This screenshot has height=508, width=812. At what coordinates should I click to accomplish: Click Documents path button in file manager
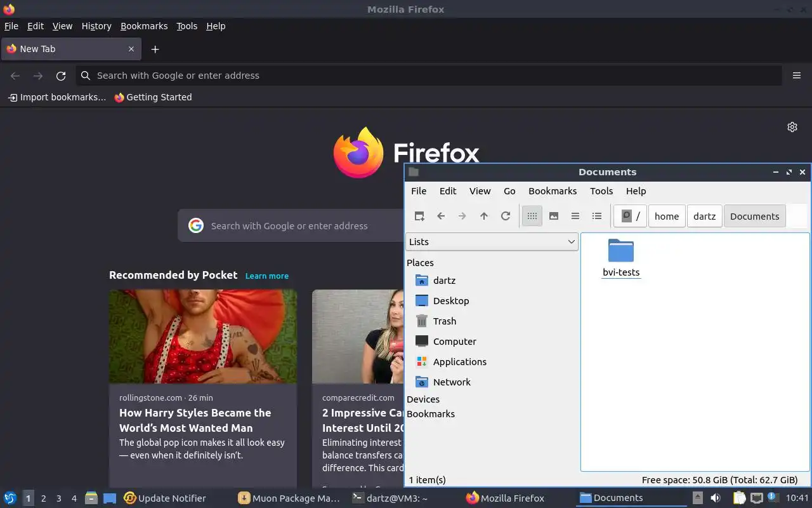pyautogui.click(x=754, y=216)
